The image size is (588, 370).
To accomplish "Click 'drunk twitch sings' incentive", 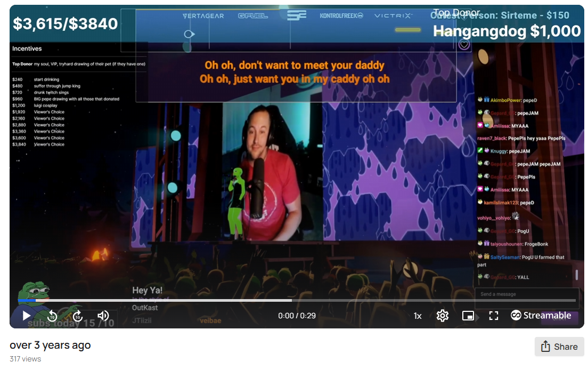I will coord(51,92).
